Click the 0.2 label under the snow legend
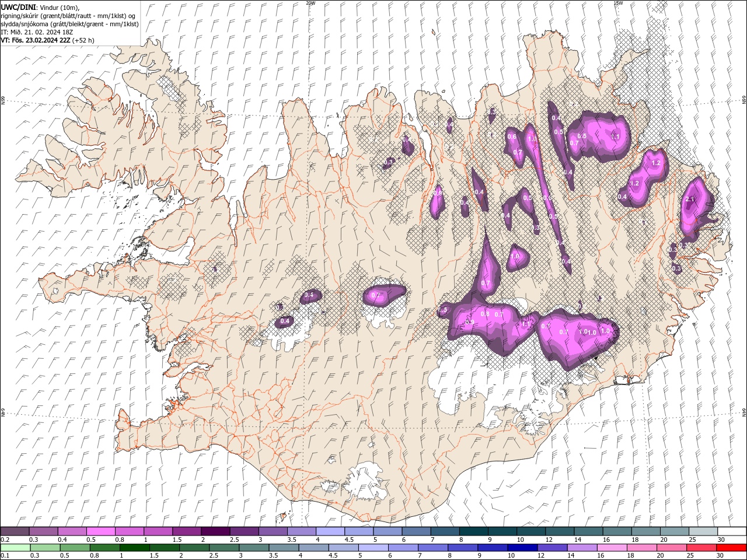 coord(5,540)
